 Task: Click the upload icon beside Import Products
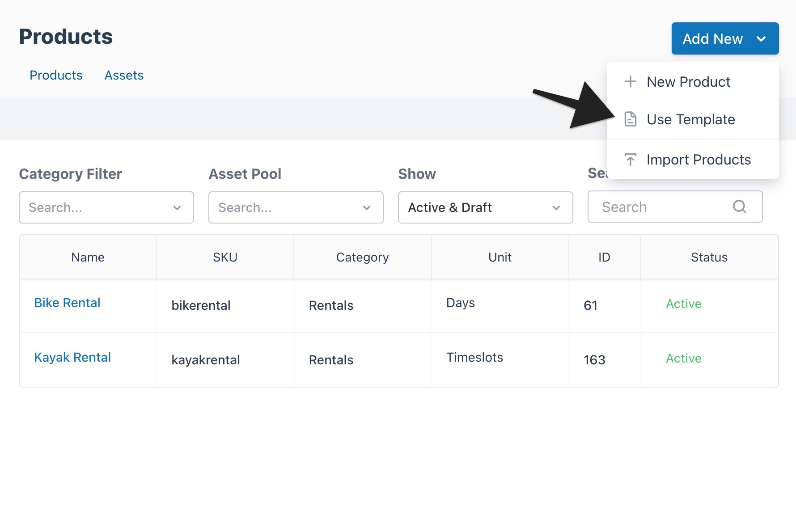630,159
